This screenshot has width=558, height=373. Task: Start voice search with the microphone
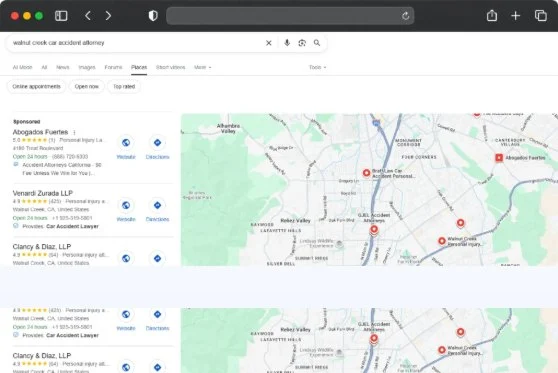click(287, 43)
